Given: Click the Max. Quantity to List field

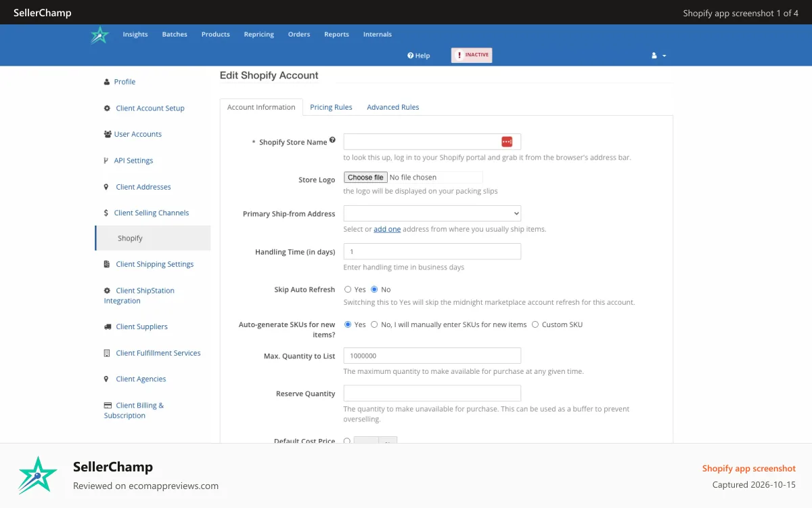Looking at the screenshot, I should coord(432,356).
